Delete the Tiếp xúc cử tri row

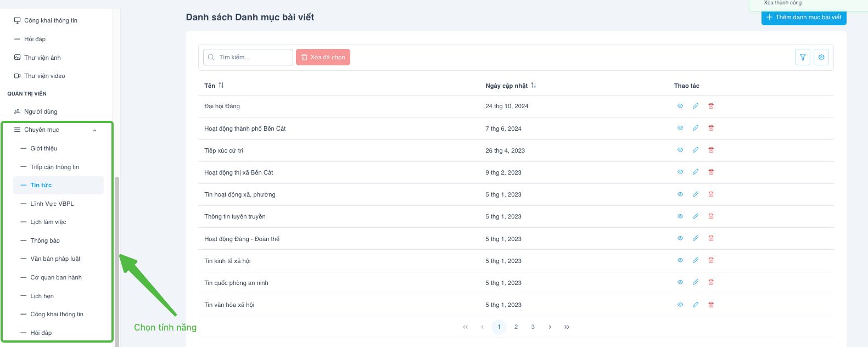click(x=711, y=150)
